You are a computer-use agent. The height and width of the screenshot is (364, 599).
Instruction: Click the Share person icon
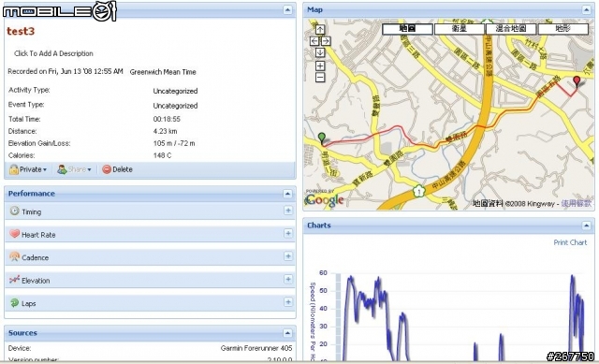pos(62,169)
